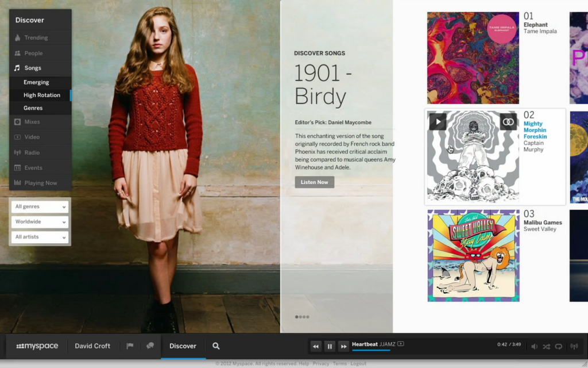Open Mixes in the Discover menu
The height and width of the screenshot is (368, 588).
(41, 122)
